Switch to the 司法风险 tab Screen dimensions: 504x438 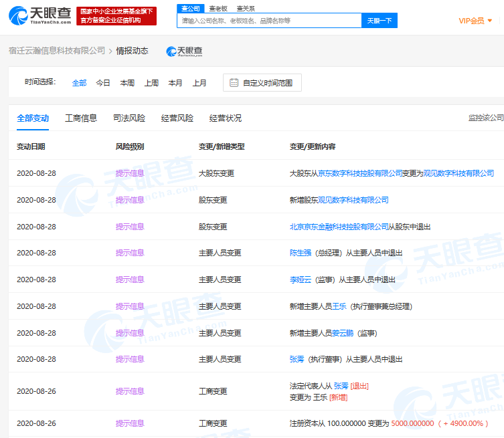click(129, 118)
